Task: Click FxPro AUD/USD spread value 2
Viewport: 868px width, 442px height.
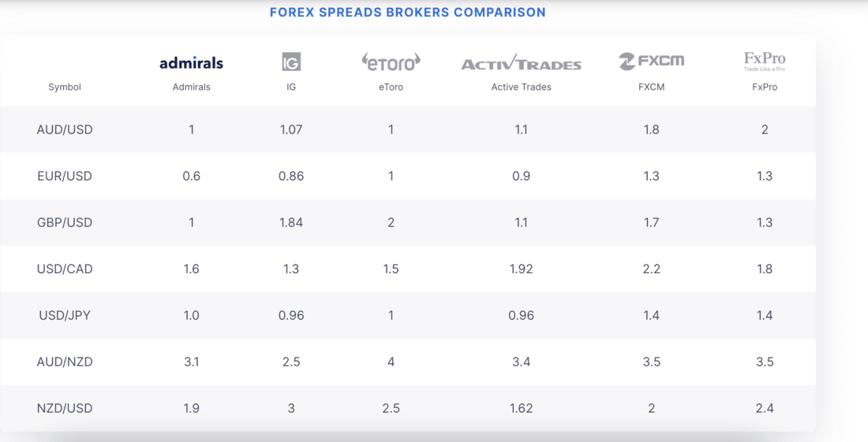Action: [x=765, y=129]
